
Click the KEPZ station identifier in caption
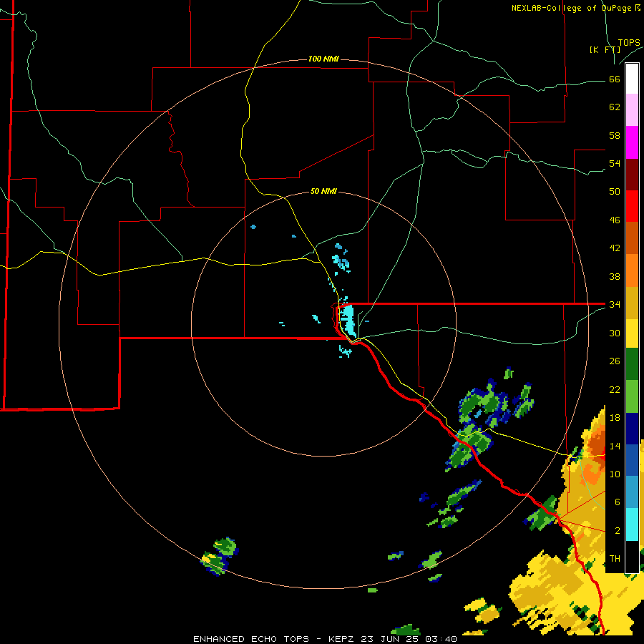coord(343,639)
